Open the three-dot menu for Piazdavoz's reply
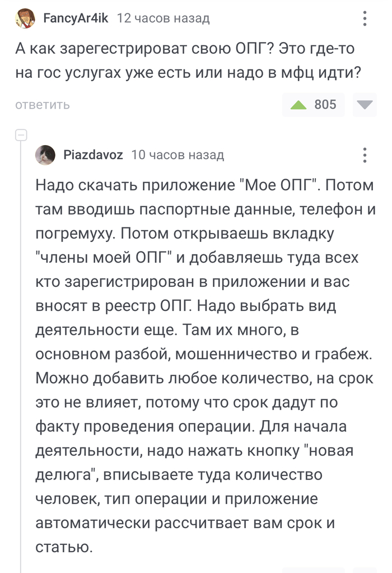This screenshot has width=392, height=573. (x=365, y=155)
